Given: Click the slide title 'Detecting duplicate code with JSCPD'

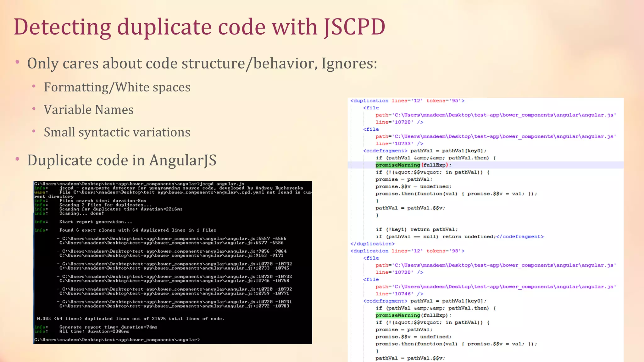Looking at the screenshot, I should point(199,27).
